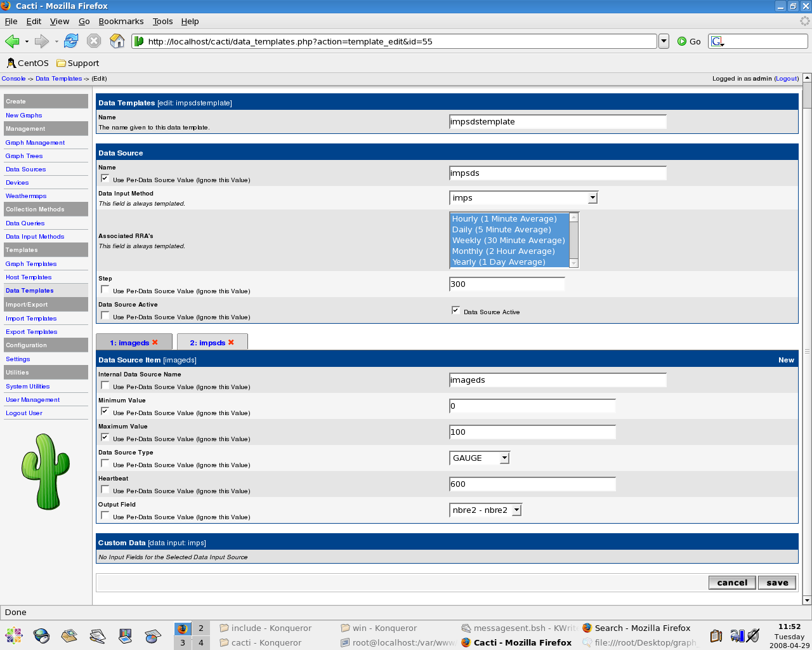
Task: Toggle per-data source checkbox for Internal Data Source Name
Action: 105,385
